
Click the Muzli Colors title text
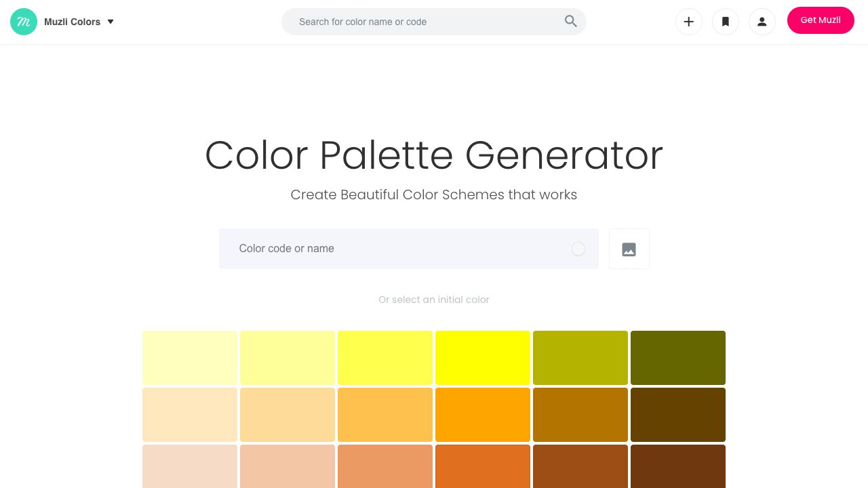[72, 22]
